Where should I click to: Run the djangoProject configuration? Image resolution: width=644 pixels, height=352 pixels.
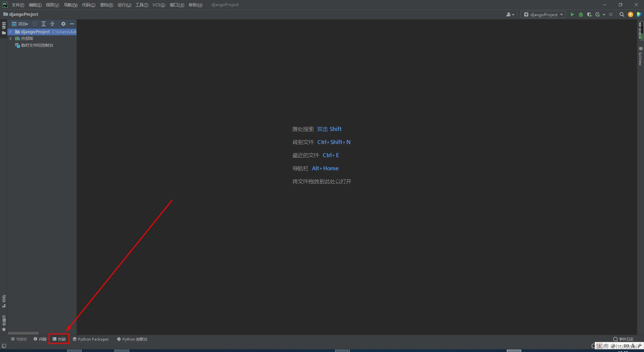pyautogui.click(x=572, y=14)
